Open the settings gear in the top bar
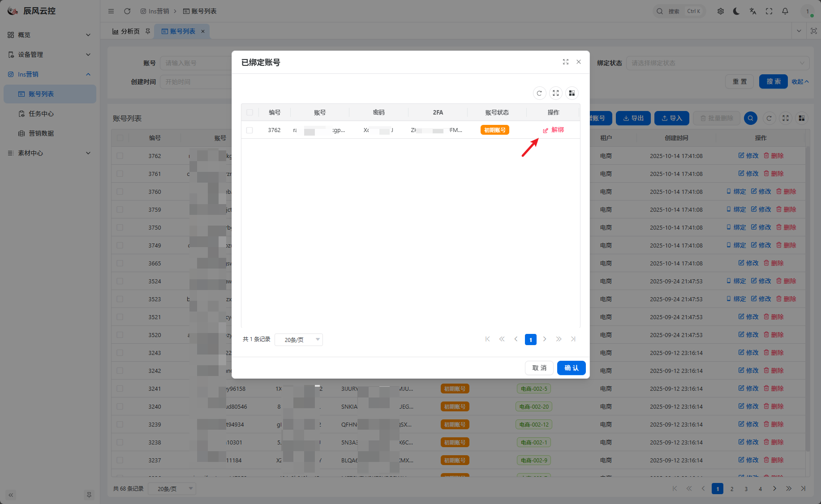The image size is (821, 504). pos(720,11)
